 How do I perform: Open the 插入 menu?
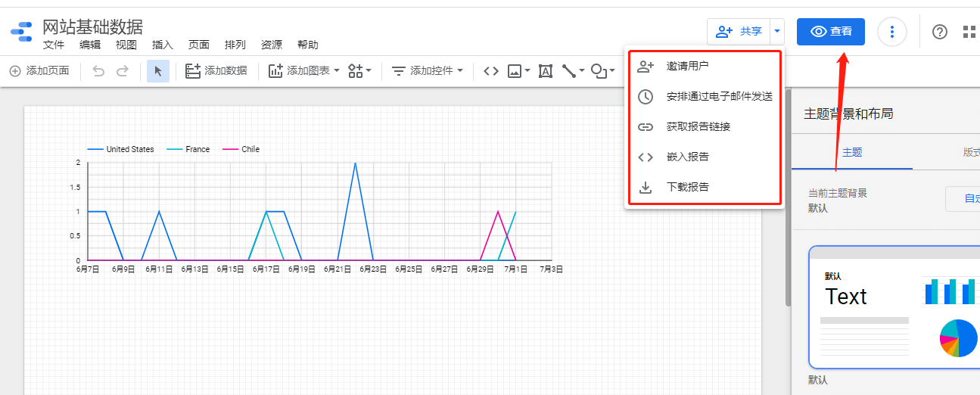coord(163,45)
